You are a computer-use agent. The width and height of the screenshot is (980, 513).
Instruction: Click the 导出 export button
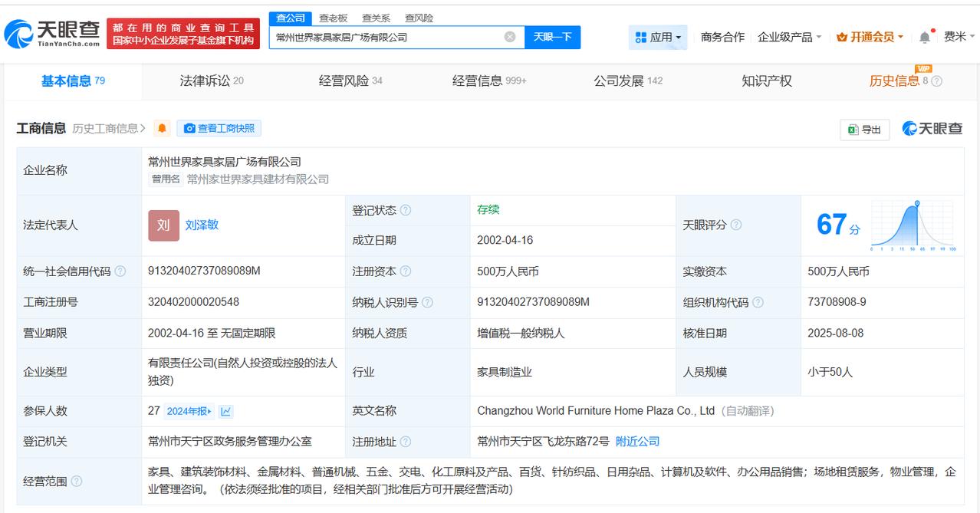tap(864, 130)
